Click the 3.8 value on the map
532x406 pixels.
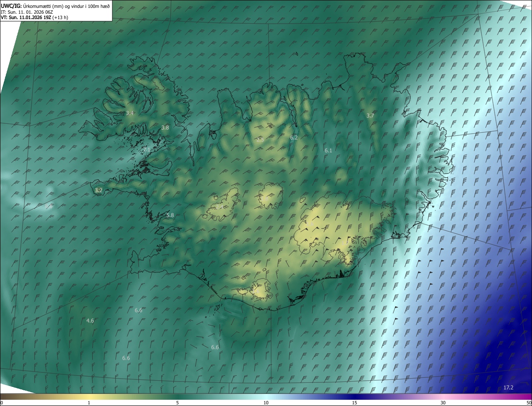point(165,127)
